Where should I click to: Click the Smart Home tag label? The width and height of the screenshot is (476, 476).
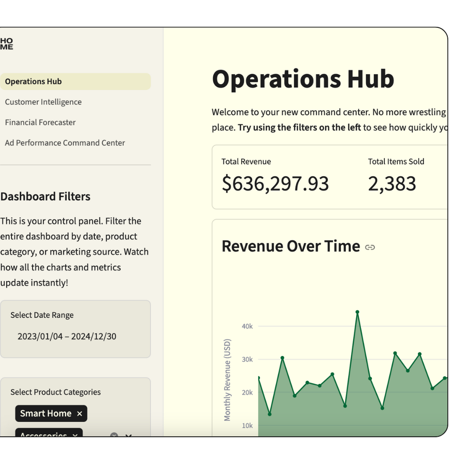45,413
